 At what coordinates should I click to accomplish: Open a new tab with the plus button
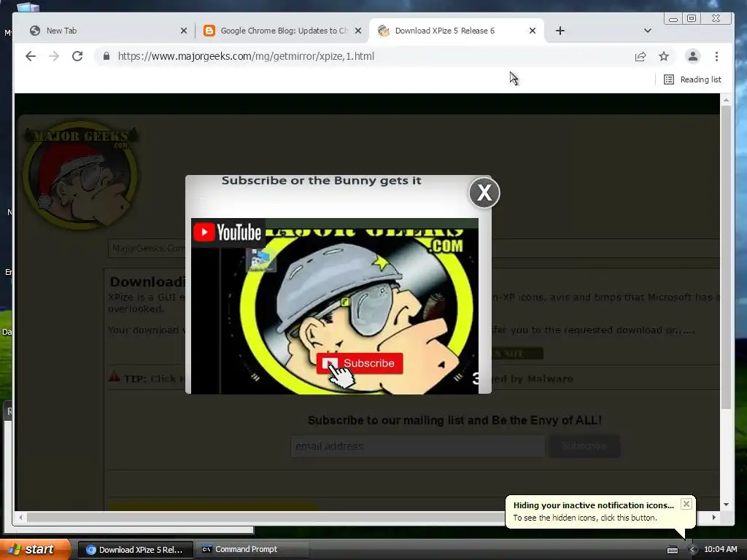pos(560,31)
